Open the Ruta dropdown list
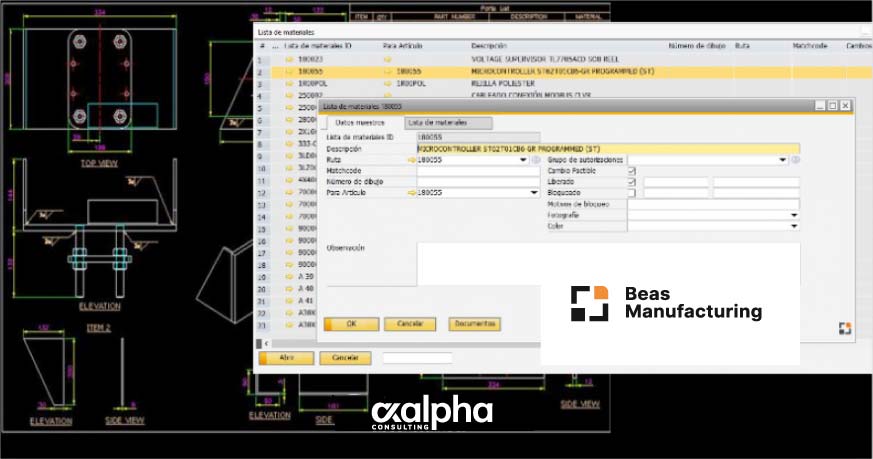The height and width of the screenshot is (459, 873). coord(524,160)
